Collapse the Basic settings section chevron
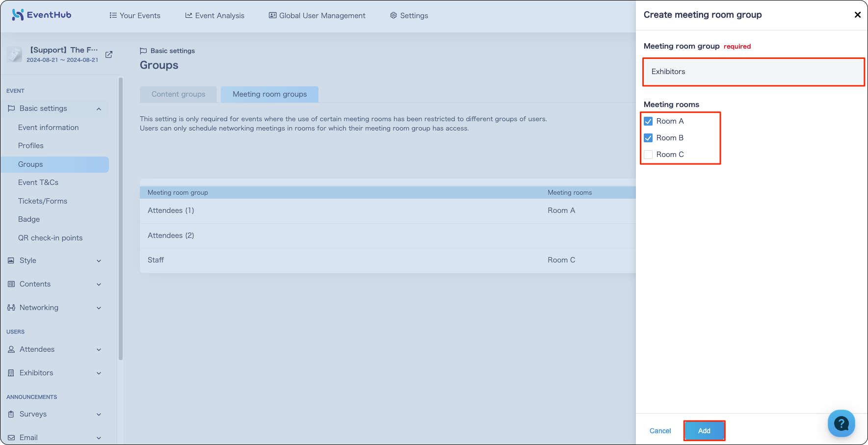868x445 pixels. pos(99,109)
